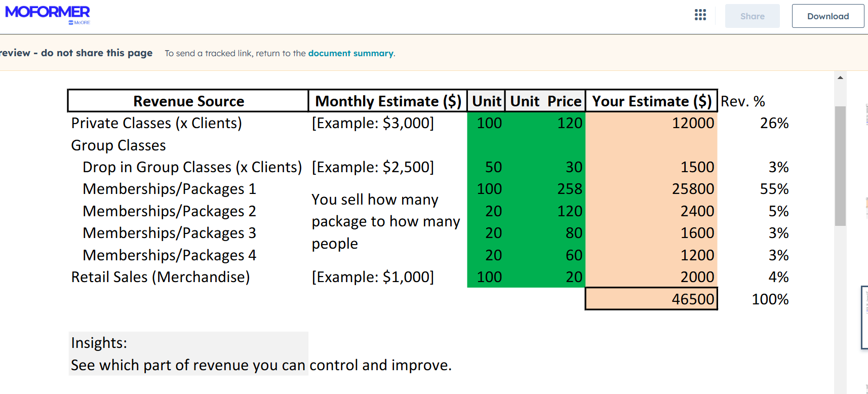868x394 pixels.
Task: Click the green Unit Price cell 258
Action: point(569,189)
